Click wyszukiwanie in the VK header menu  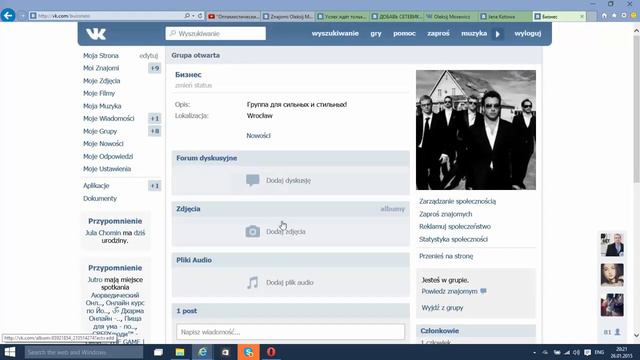(335, 33)
